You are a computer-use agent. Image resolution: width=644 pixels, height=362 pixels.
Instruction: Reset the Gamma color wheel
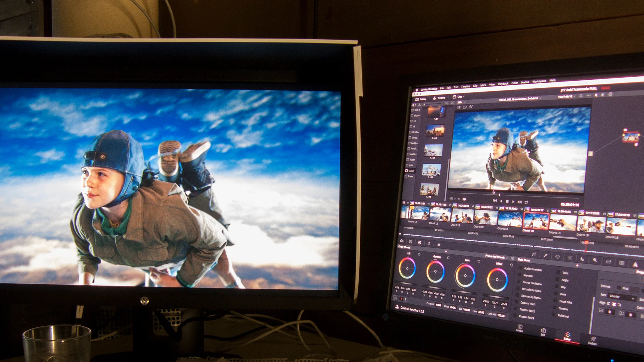[448, 257]
